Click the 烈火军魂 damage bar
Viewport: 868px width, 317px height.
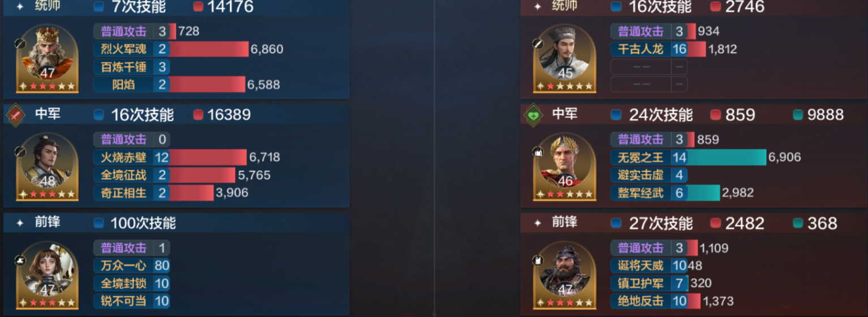pos(209,49)
